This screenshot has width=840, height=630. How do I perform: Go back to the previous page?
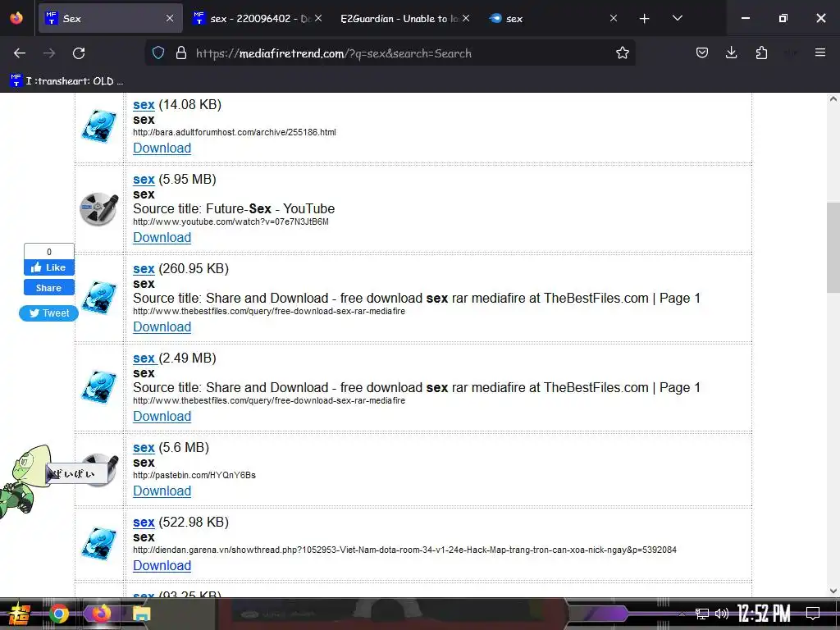pos(20,53)
